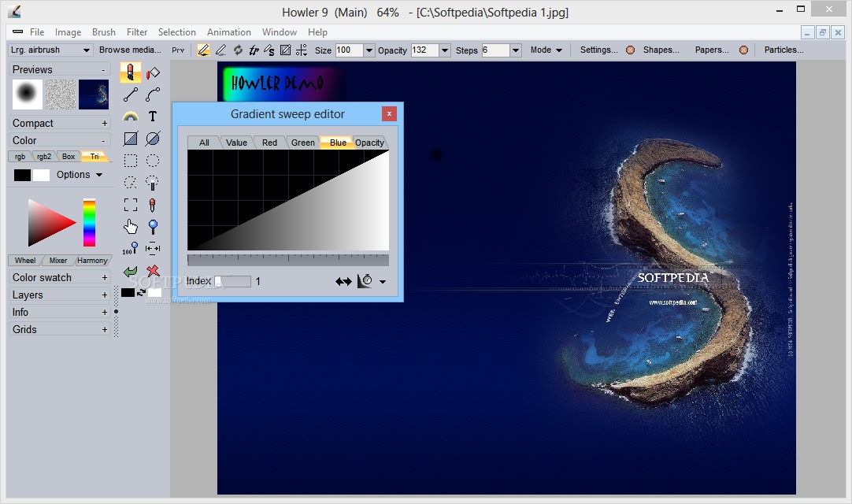Open the Lrg. airbrush brush dropdown

point(86,50)
